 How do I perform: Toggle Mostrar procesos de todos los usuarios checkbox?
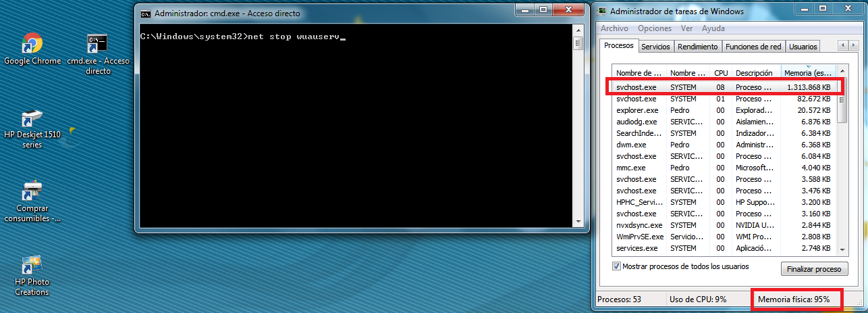coord(616,266)
